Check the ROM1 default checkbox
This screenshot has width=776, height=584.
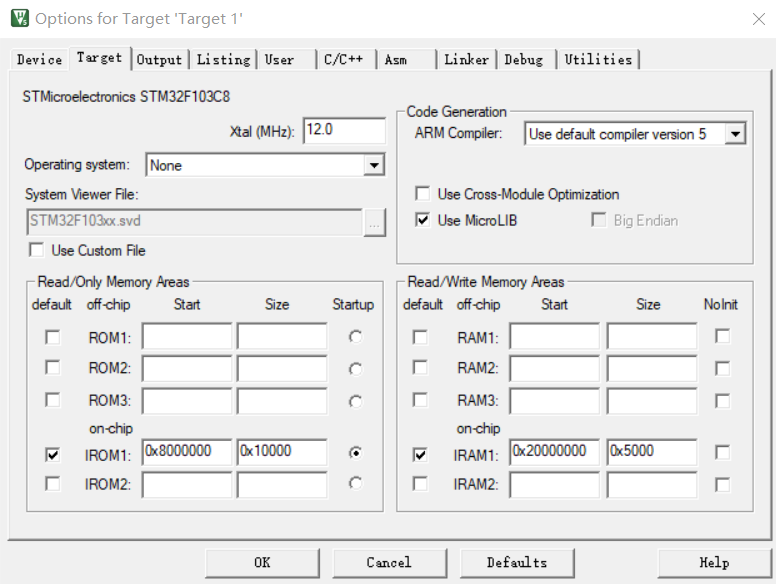[x=52, y=337]
